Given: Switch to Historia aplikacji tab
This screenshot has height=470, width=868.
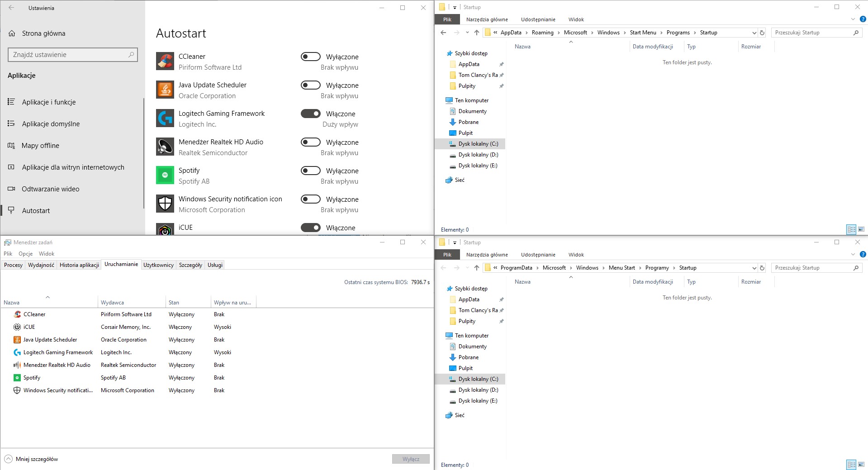Looking at the screenshot, I should click(79, 265).
